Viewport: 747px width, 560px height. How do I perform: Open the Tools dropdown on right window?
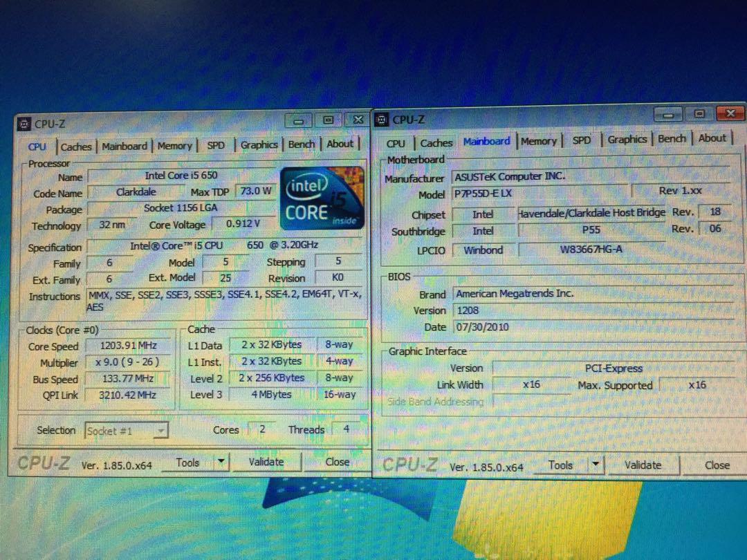[596, 465]
